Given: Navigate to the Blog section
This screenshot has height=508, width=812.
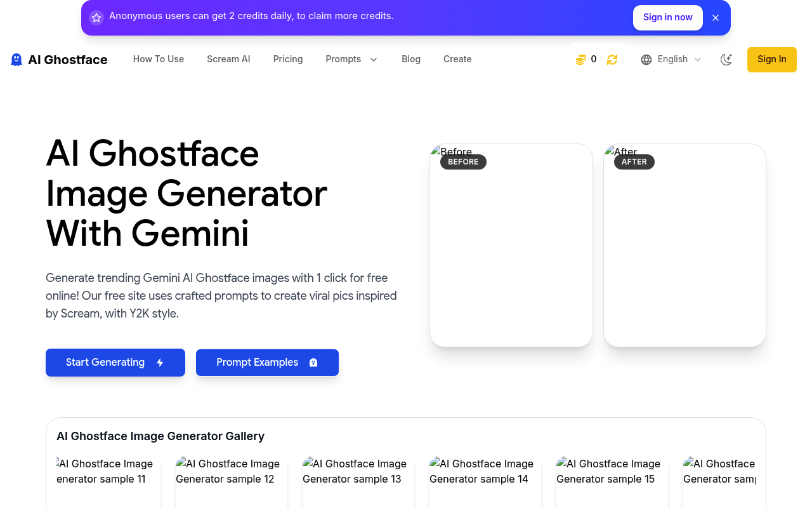Looking at the screenshot, I should click(411, 59).
